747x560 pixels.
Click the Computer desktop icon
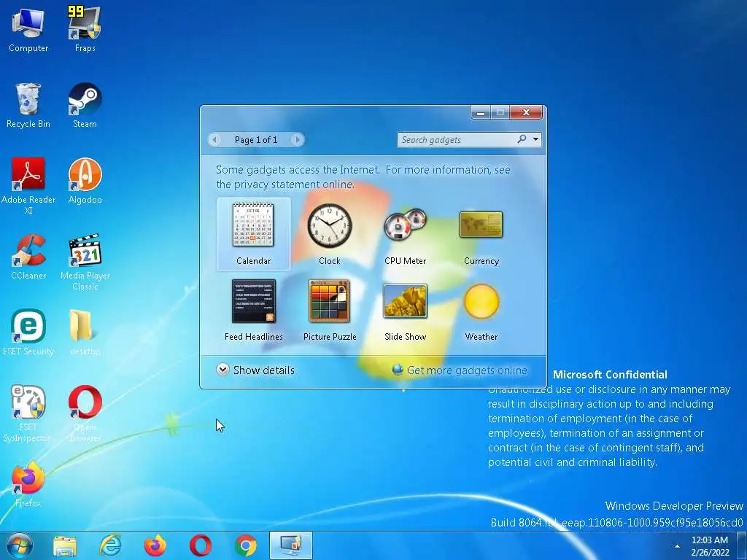pos(28,29)
